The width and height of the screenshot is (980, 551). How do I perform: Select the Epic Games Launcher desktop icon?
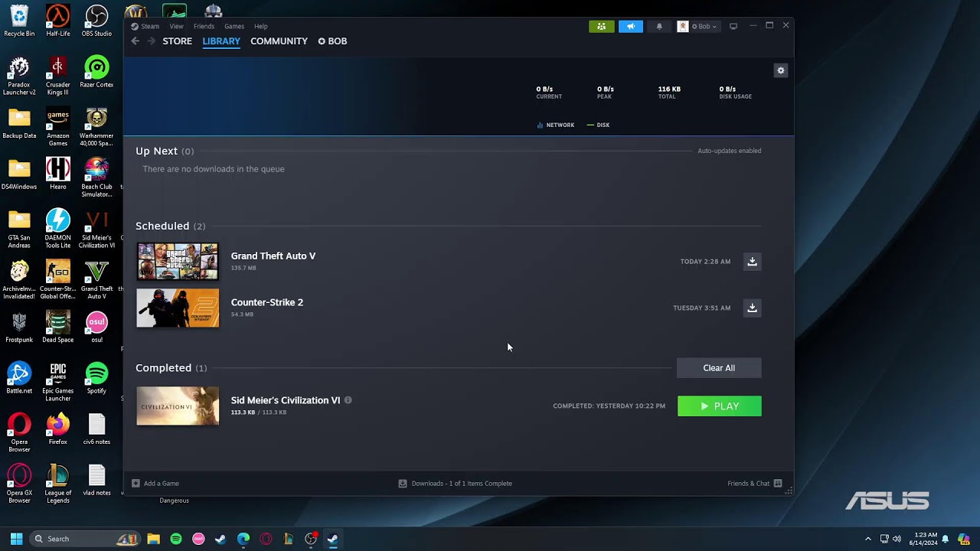click(x=58, y=380)
